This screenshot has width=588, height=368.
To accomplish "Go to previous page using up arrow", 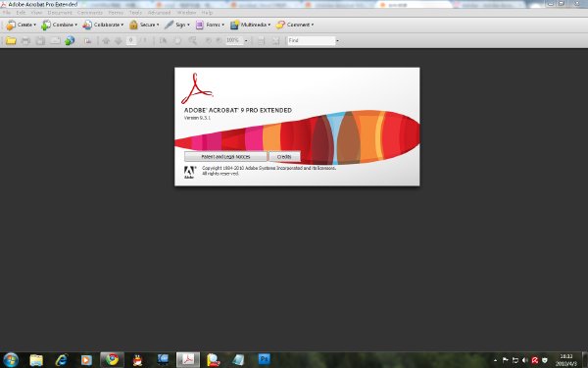I will pos(106,40).
